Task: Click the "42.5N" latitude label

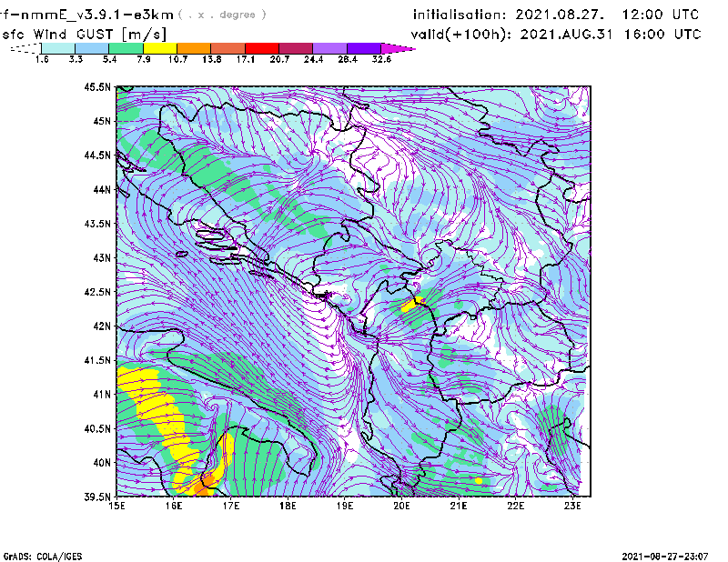Action: point(97,292)
